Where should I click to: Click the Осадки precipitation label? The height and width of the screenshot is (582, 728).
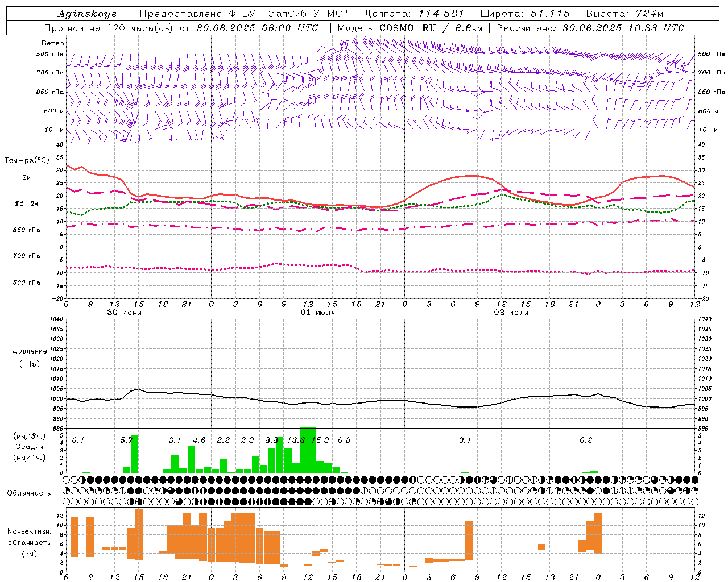(x=30, y=447)
